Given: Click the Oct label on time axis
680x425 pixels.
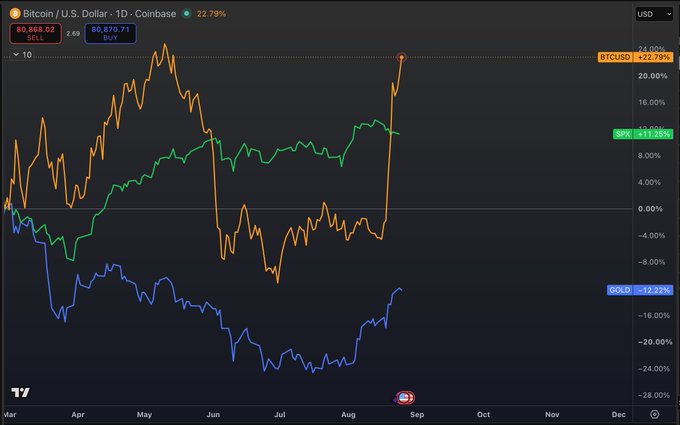Looking at the screenshot, I should point(484,415).
